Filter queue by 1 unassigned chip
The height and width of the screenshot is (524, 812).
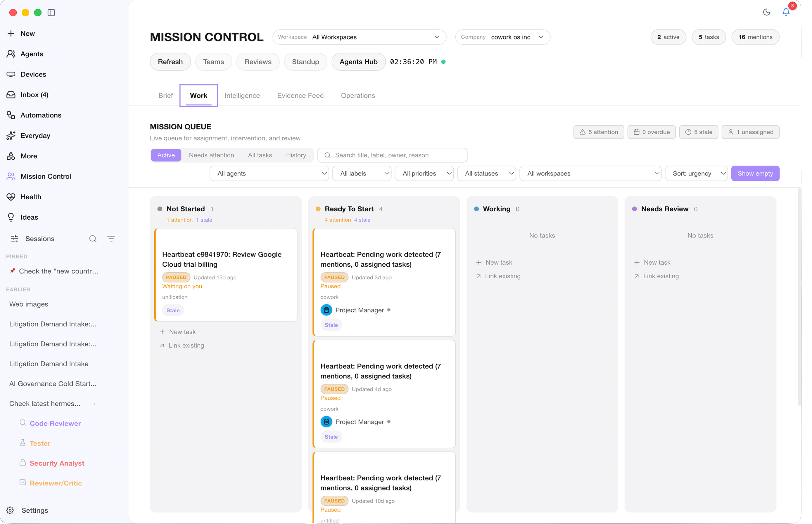[750, 132]
